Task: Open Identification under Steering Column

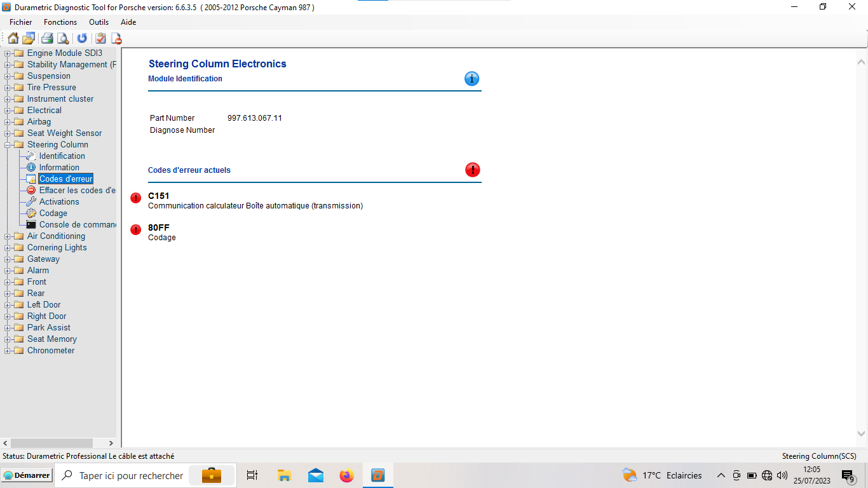Action: tap(62, 156)
